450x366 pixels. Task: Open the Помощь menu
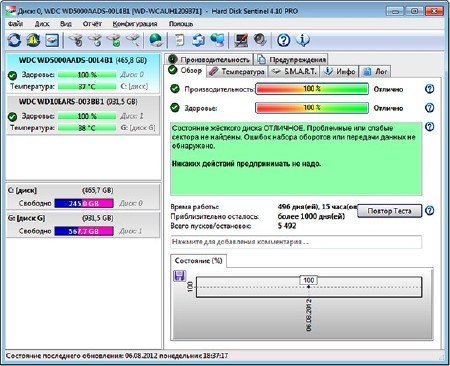pyautogui.click(x=181, y=24)
